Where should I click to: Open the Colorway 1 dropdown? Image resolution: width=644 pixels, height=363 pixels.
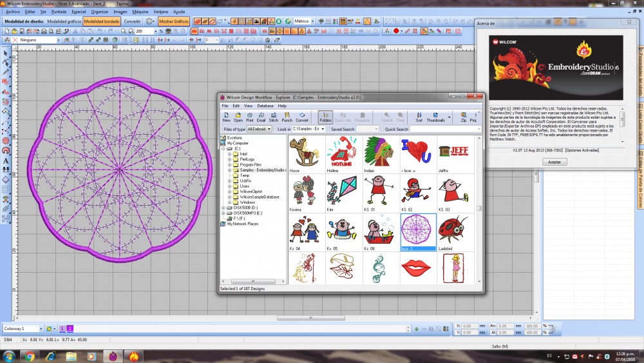point(41,329)
